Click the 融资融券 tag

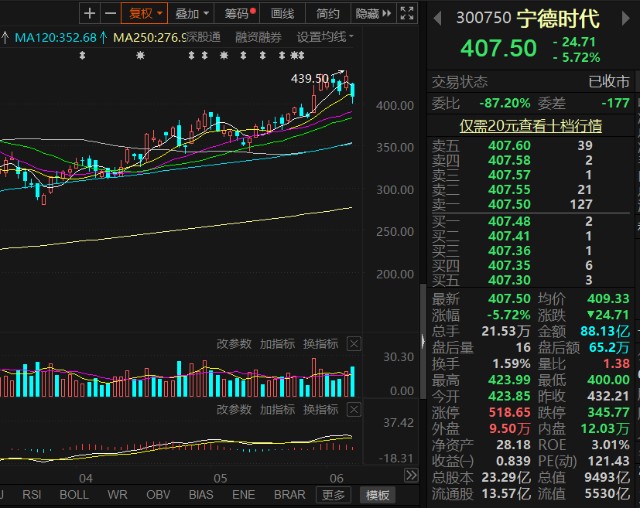(x=258, y=38)
